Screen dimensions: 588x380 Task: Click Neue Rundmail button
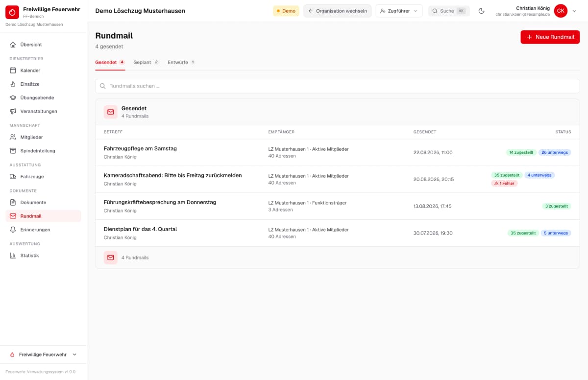pyautogui.click(x=550, y=37)
